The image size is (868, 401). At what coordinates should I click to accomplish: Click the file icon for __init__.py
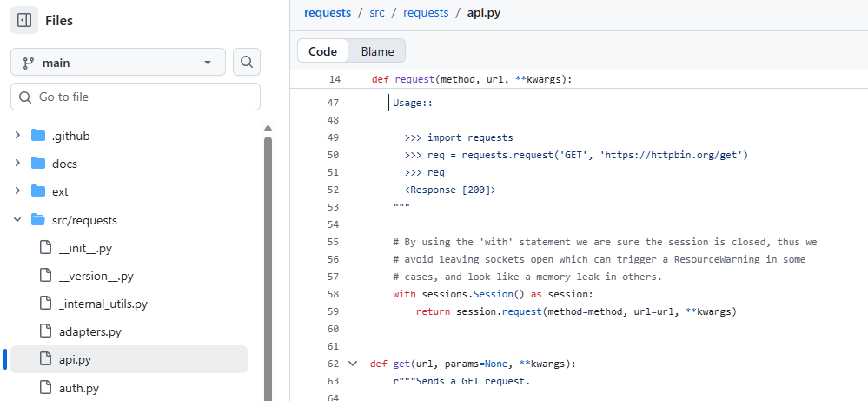coord(46,248)
